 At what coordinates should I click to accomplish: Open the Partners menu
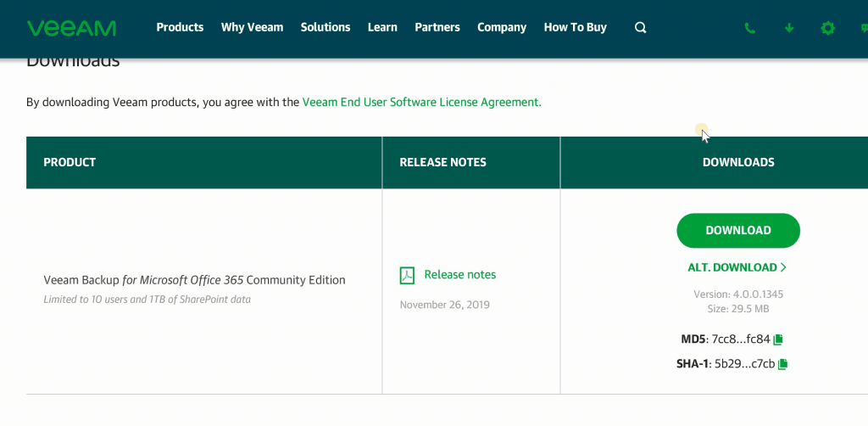click(437, 27)
